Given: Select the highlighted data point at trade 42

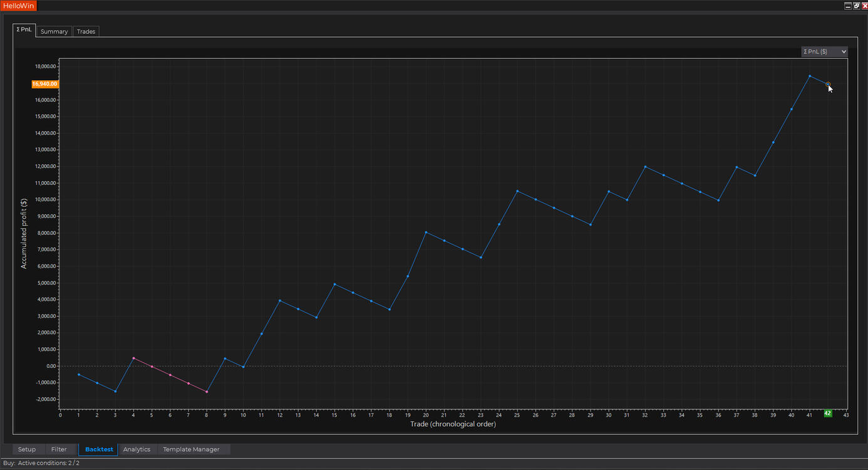Looking at the screenshot, I should (x=828, y=84).
